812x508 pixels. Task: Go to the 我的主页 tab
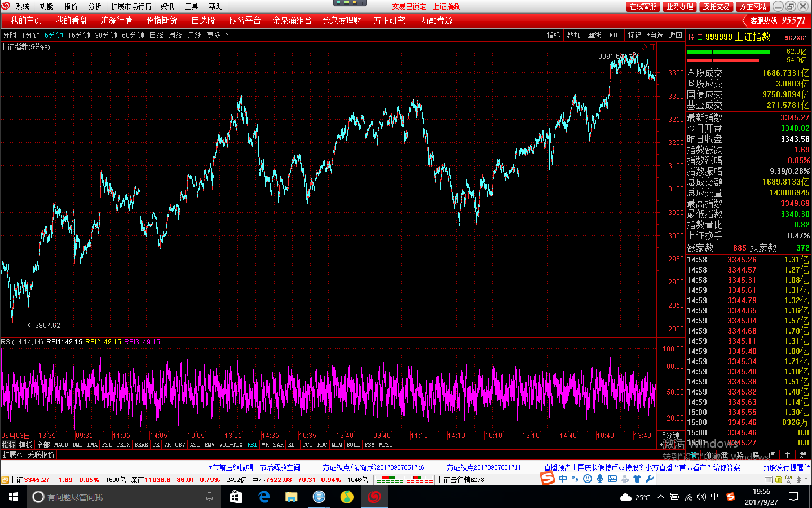(x=27, y=20)
